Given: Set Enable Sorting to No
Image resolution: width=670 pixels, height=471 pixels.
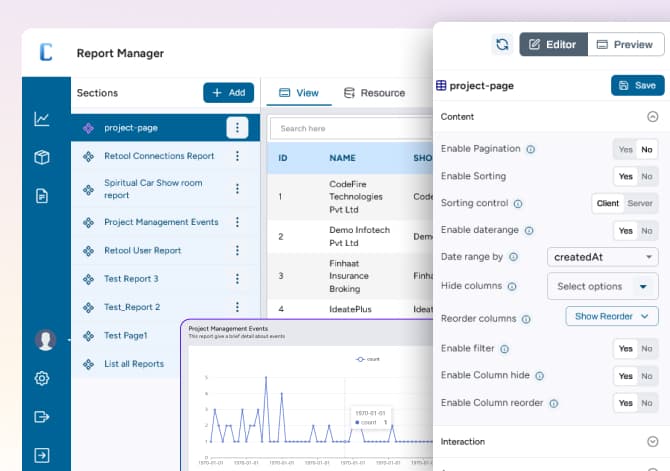Looking at the screenshot, I should point(646,177).
